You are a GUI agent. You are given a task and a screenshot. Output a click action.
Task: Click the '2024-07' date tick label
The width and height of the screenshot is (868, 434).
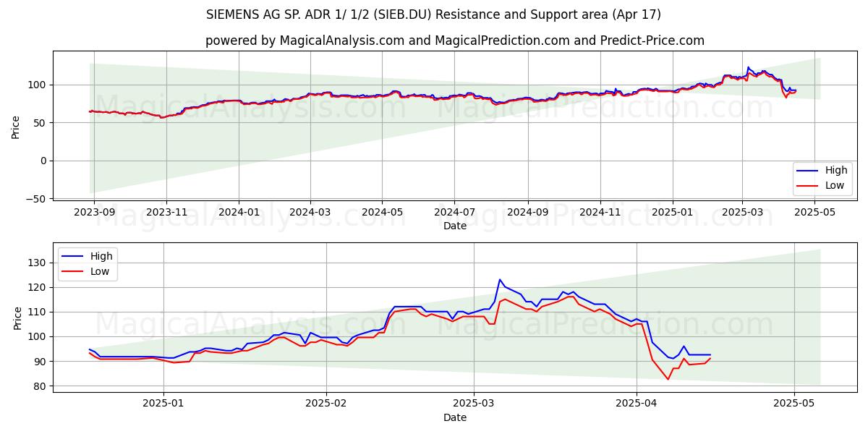454,213
